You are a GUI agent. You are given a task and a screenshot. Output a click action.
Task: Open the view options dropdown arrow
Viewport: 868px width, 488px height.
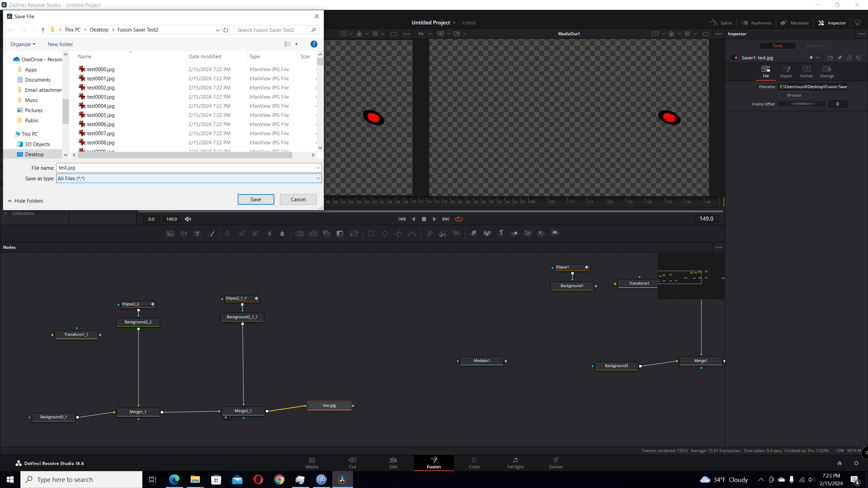(296, 44)
